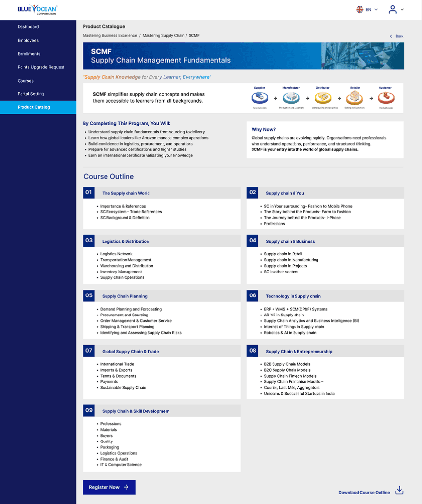
Task: Select Product Catalog sidebar item
Action: [x=38, y=107]
